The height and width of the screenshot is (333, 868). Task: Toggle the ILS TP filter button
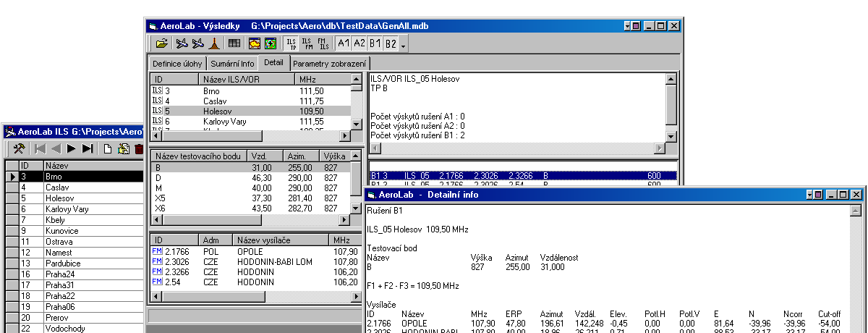point(291,43)
